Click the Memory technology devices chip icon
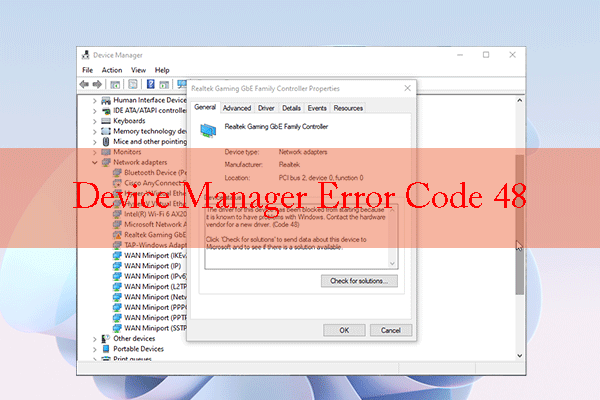This screenshot has height=400, width=600. tap(106, 131)
